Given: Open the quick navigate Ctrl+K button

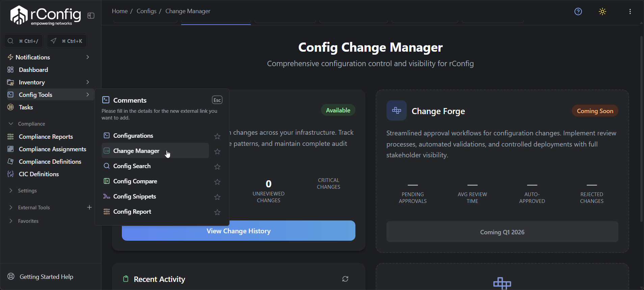Looking at the screenshot, I should click(67, 41).
